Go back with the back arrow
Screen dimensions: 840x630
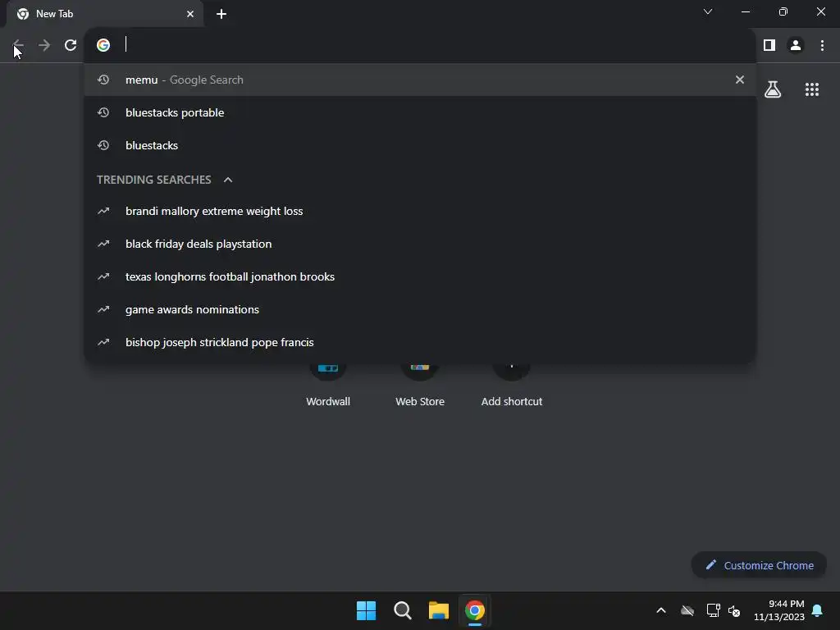18,45
